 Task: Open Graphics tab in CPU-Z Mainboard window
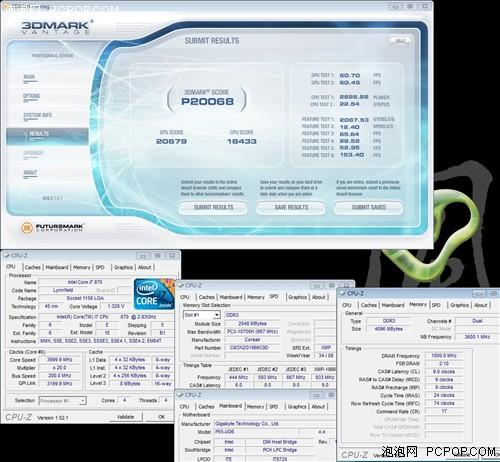pos(297,407)
